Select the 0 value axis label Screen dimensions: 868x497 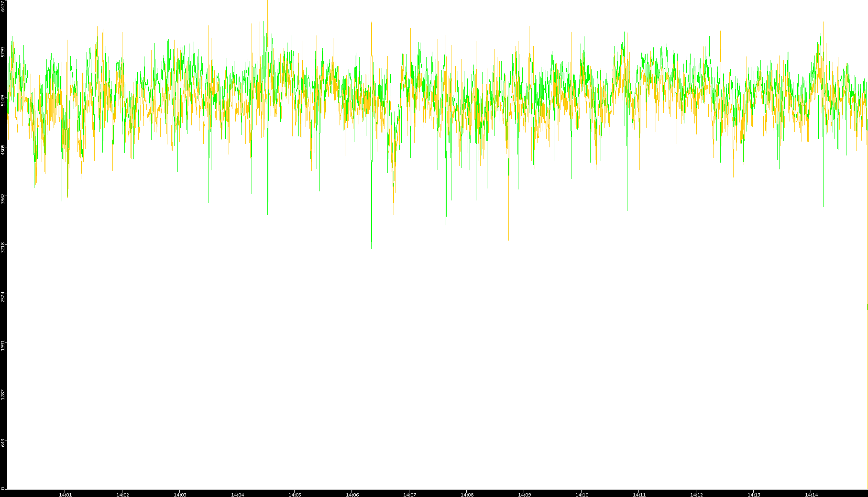3,488
